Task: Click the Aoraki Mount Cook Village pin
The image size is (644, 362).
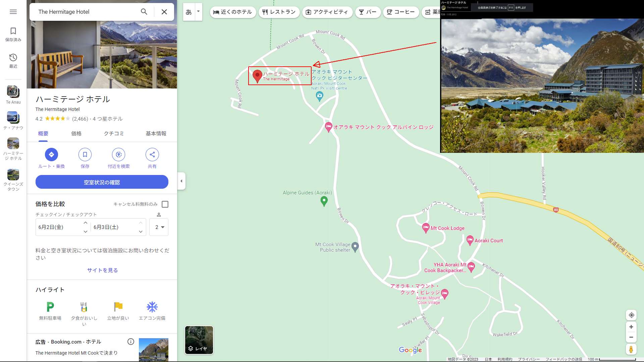Action: (445, 294)
